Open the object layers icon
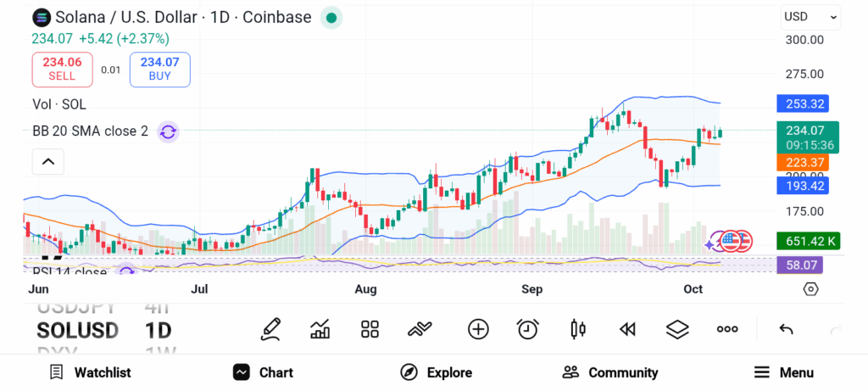This screenshot has height=391, width=868. coord(676,329)
